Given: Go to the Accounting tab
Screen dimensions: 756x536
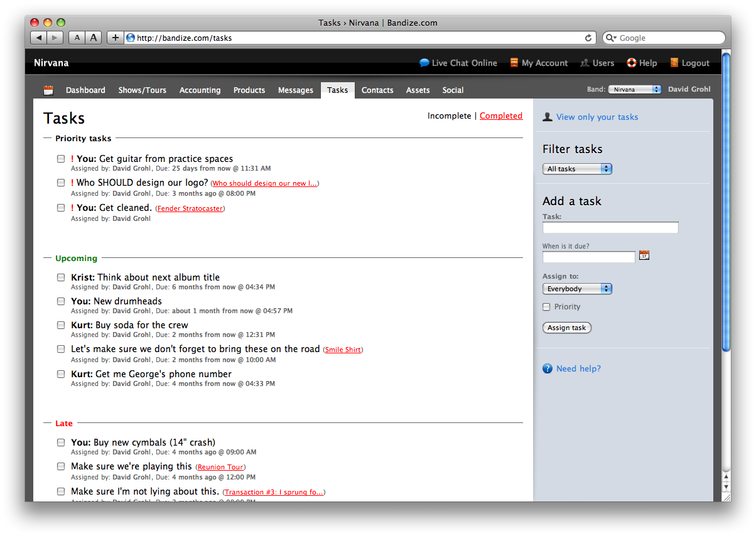Looking at the screenshot, I should pos(200,90).
